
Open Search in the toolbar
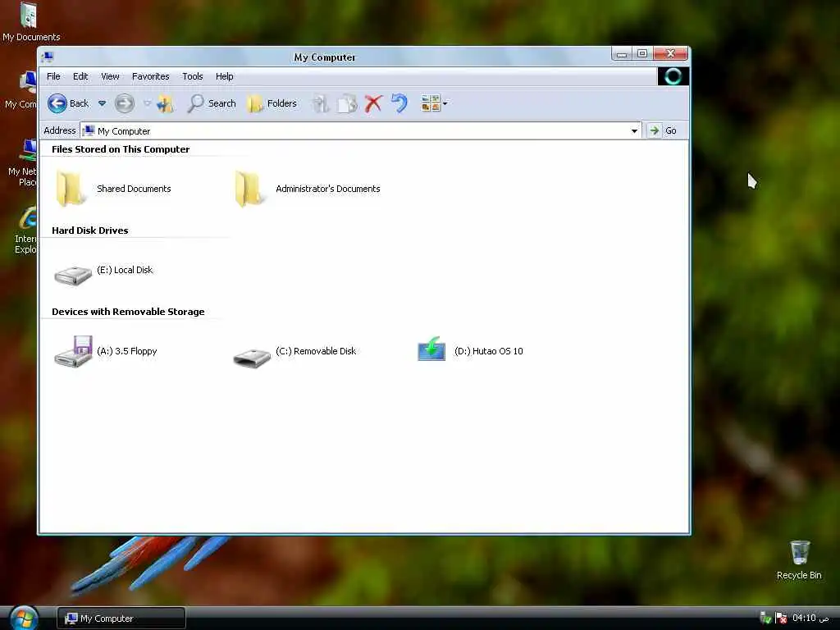coord(212,103)
